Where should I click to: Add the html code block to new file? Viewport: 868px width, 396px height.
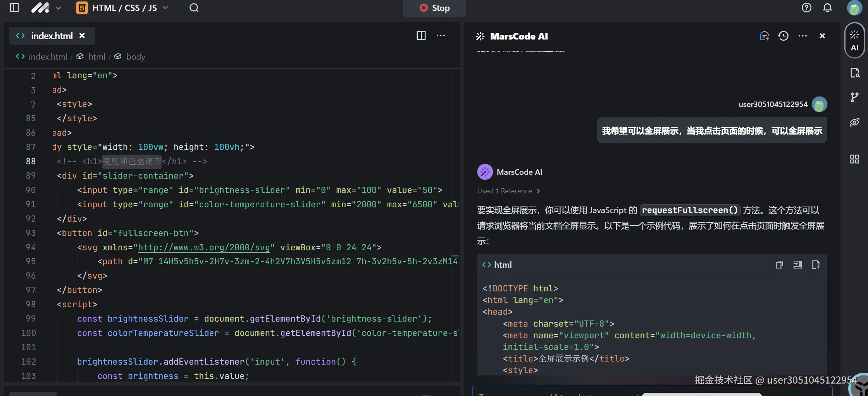point(816,265)
